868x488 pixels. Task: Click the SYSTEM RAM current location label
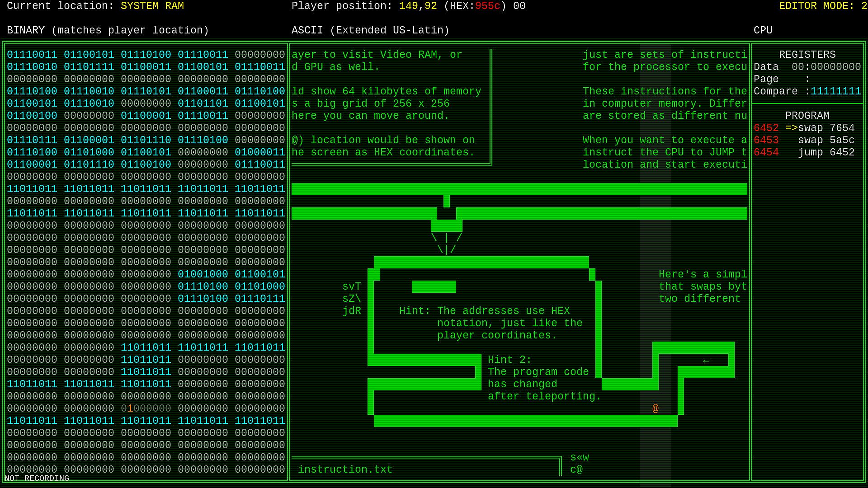[x=152, y=6]
